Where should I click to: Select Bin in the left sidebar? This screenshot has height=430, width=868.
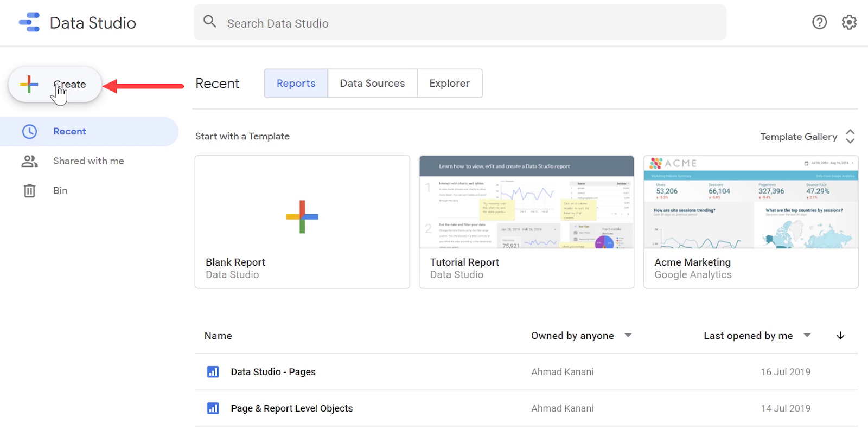point(89,191)
